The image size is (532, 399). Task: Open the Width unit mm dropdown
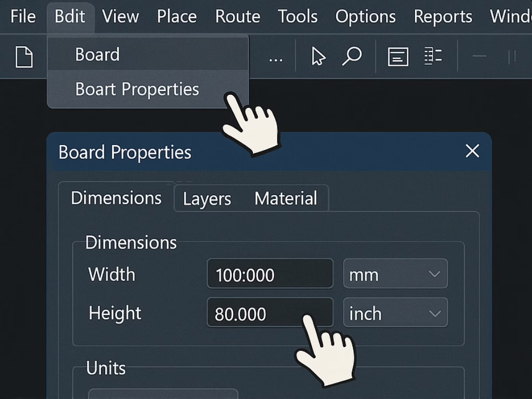pos(395,274)
